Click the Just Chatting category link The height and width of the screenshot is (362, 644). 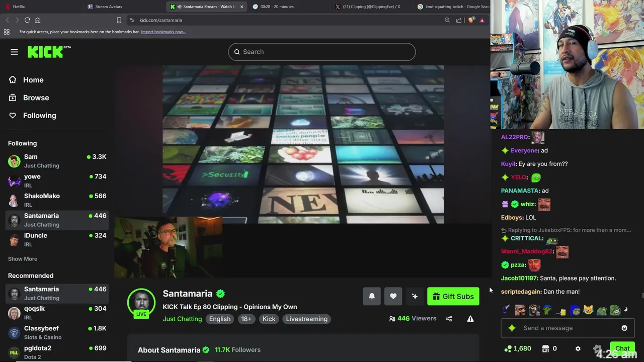pos(182,319)
